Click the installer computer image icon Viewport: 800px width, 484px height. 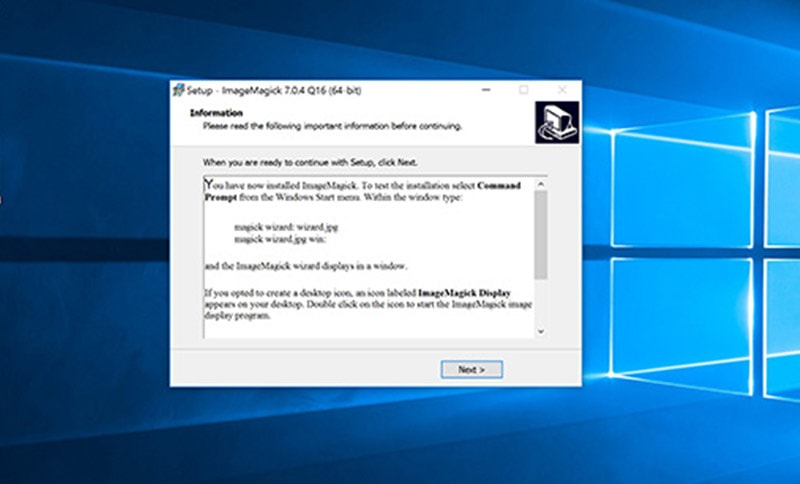(557, 122)
